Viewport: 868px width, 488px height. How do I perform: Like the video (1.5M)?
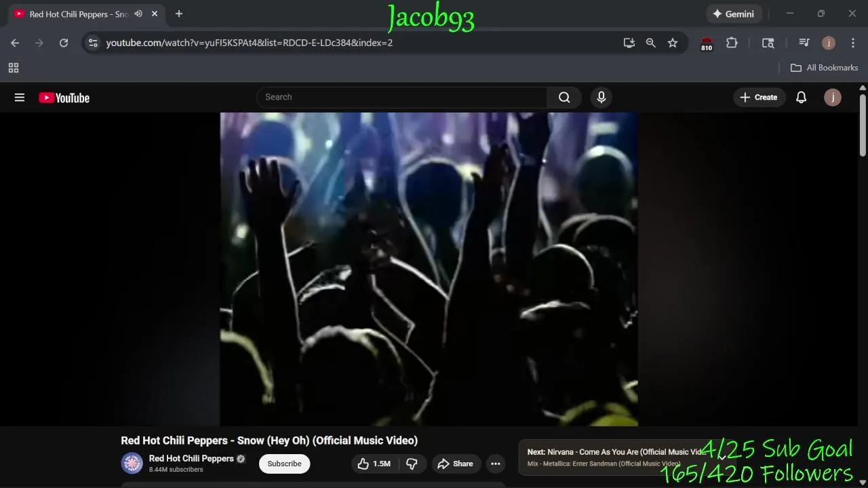(x=374, y=464)
